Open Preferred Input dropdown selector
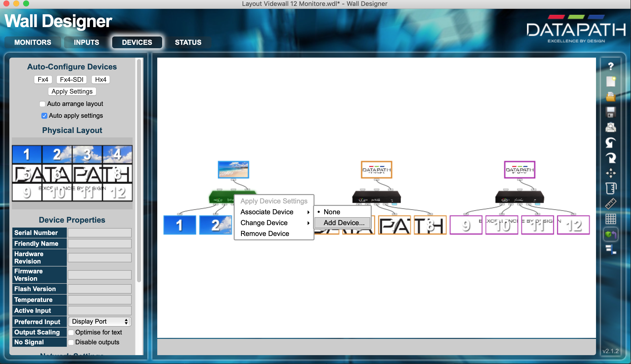 tap(99, 321)
